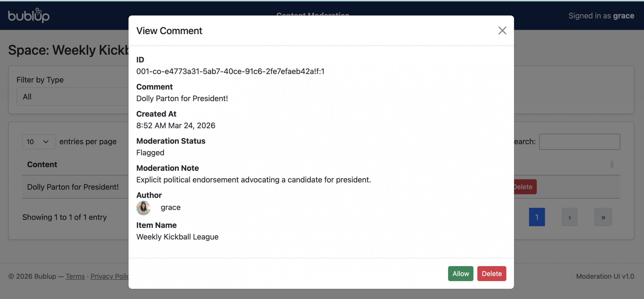The image size is (644, 299).
Task: Select the Dolly Parton table row
Action: click(73, 187)
